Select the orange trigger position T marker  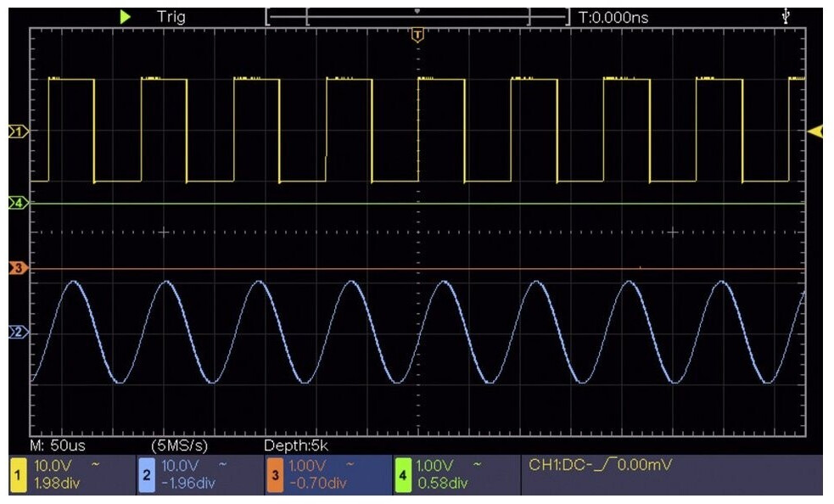417,35
